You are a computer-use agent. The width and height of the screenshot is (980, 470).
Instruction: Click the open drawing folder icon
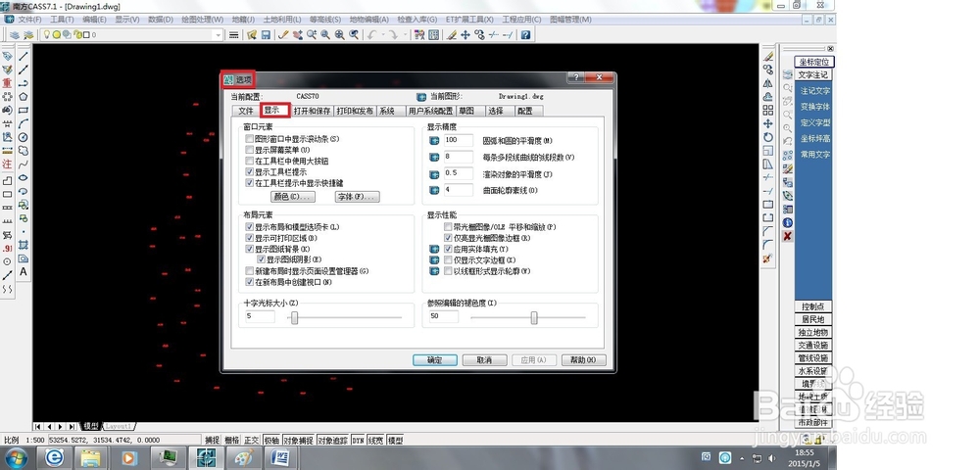252,35
